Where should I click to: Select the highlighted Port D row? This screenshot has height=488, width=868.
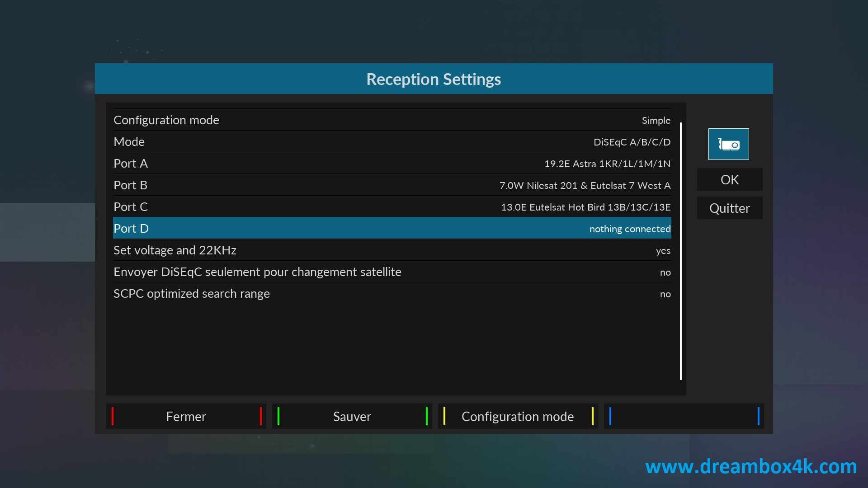pos(392,228)
